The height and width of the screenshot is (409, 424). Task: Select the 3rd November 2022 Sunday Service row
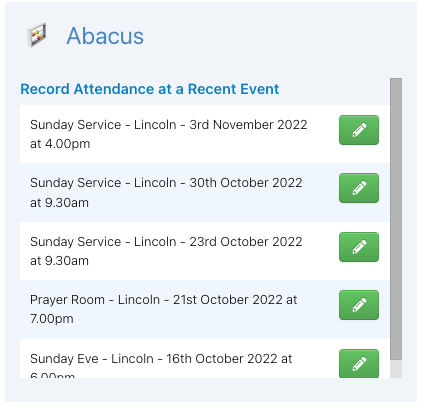coord(205,134)
